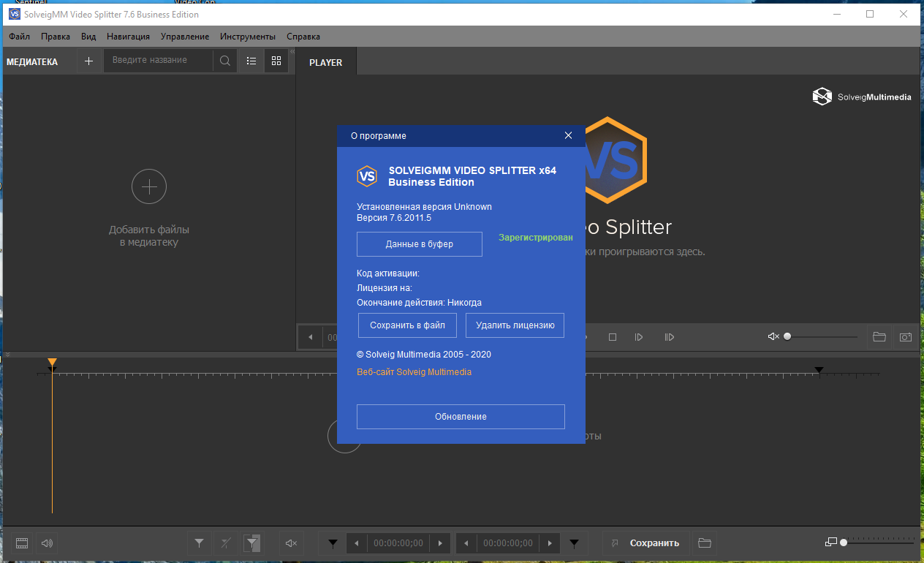The height and width of the screenshot is (563, 924).
Task: Click the plus icon in the МЕДИАТЕКА header
Action: pyautogui.click(x=89, y=61)
